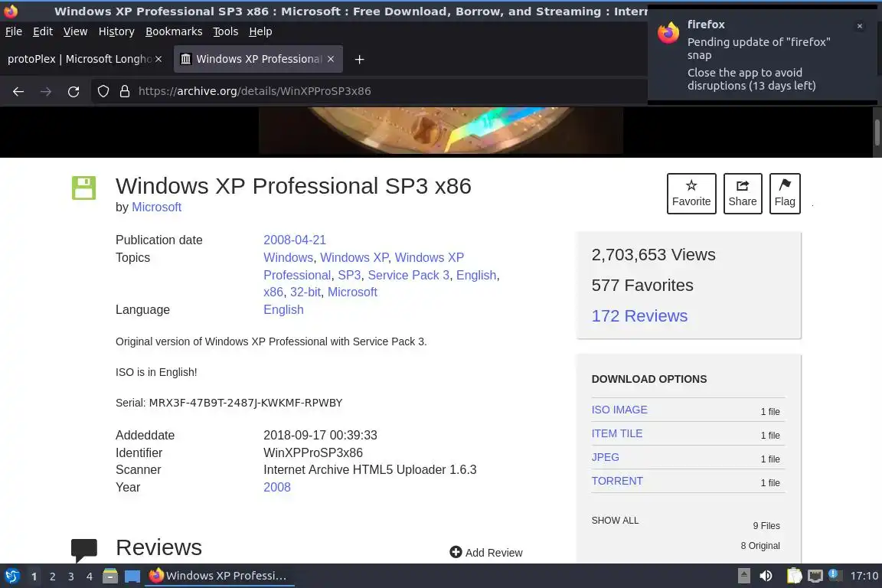This screenshot has width=882, height=588.
Task: Open the Help menu
Action: pyautogui.click(x=260, y=31)
